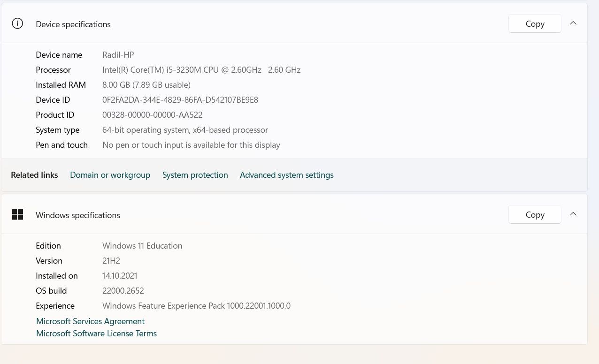This screenshot has width=599, height=364.
Task: Click the Version label
Action: 49,261
